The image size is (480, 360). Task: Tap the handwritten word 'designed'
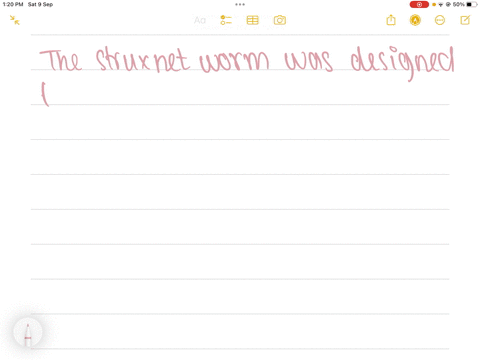(x=402, y=63)
